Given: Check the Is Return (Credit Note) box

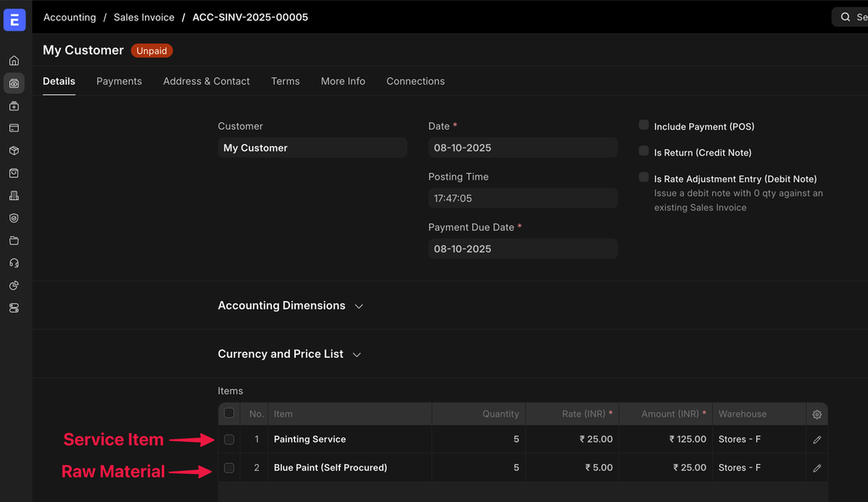Looking at the screenshot, I should [x=643, y=150].
